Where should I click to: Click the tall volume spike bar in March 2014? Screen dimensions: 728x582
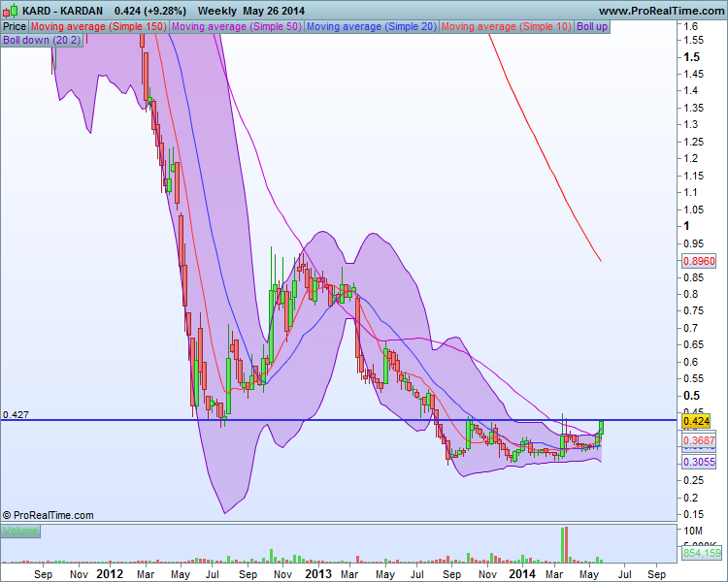[565, 544]
